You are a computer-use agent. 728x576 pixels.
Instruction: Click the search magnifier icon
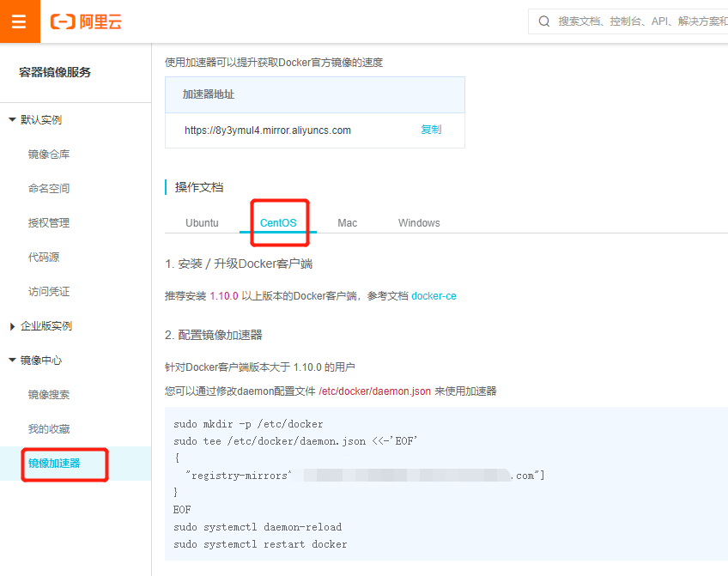pos(544,21)
